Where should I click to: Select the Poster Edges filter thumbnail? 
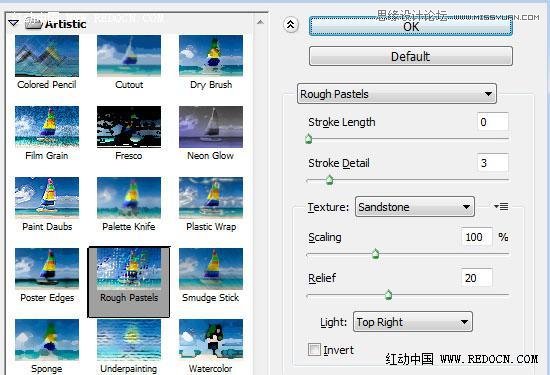pyautogui.click(x=47, y=269)
